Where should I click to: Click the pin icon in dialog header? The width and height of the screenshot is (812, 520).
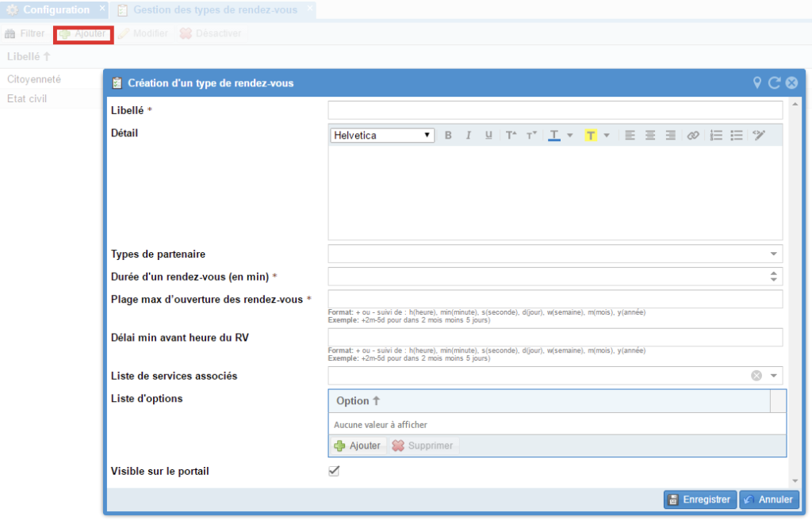click(x=756, y=82)
